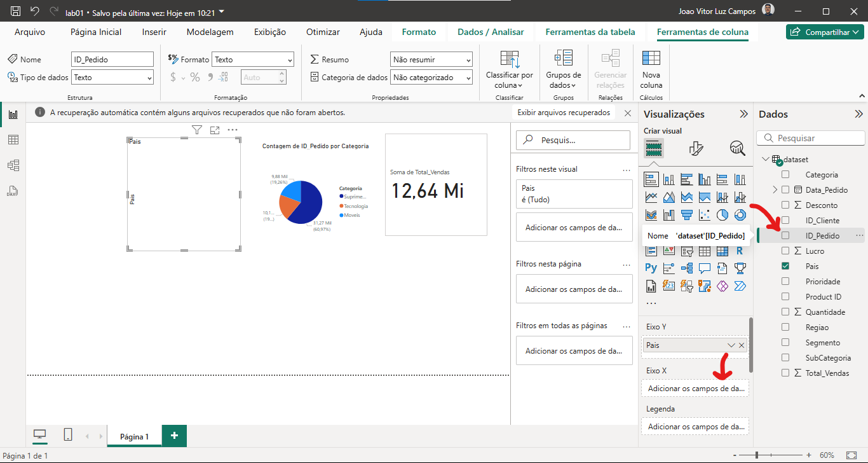
Task: Add an R script visual
Action: (x=740, y=251)
